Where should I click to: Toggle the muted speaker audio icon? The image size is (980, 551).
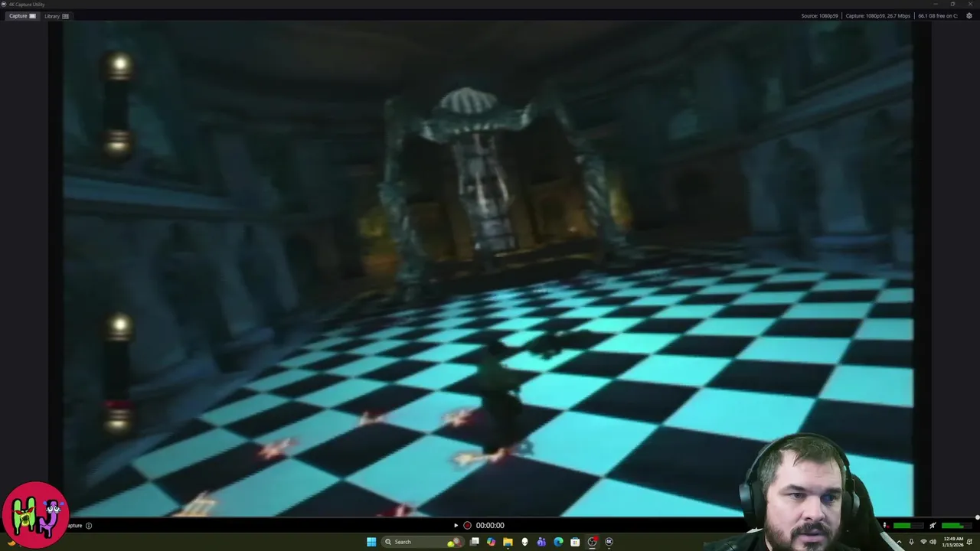coord(933,525)
